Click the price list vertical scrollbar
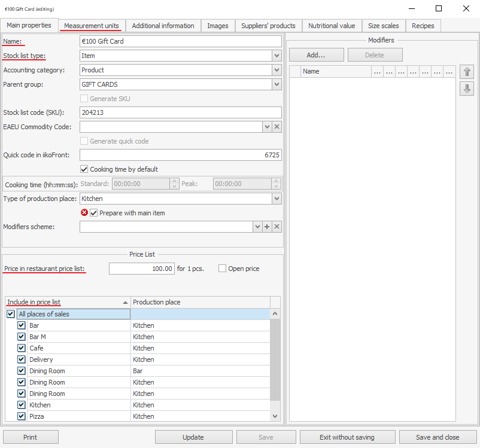Image resolution: width=480 pixels, height=448 pixels. pos(275,365)
